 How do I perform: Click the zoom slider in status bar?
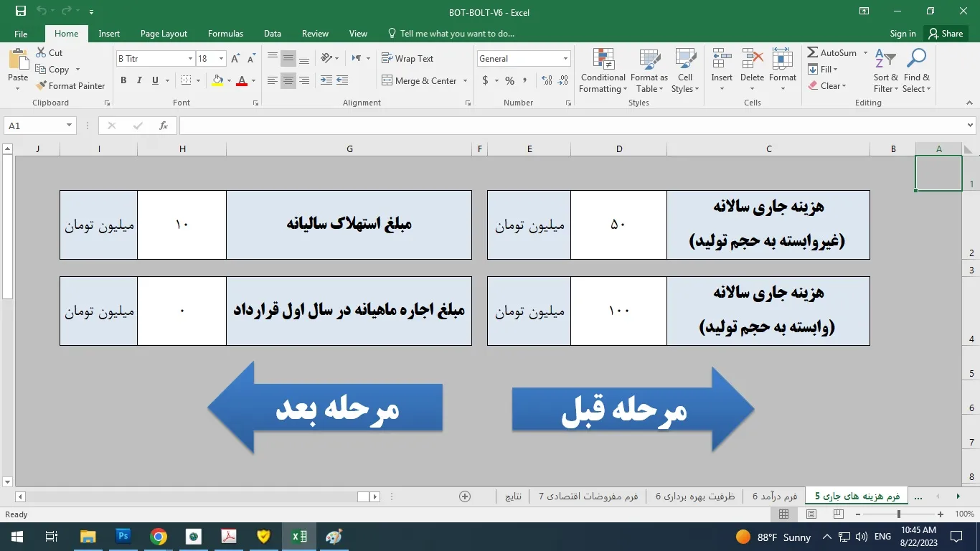pos(898,514)
